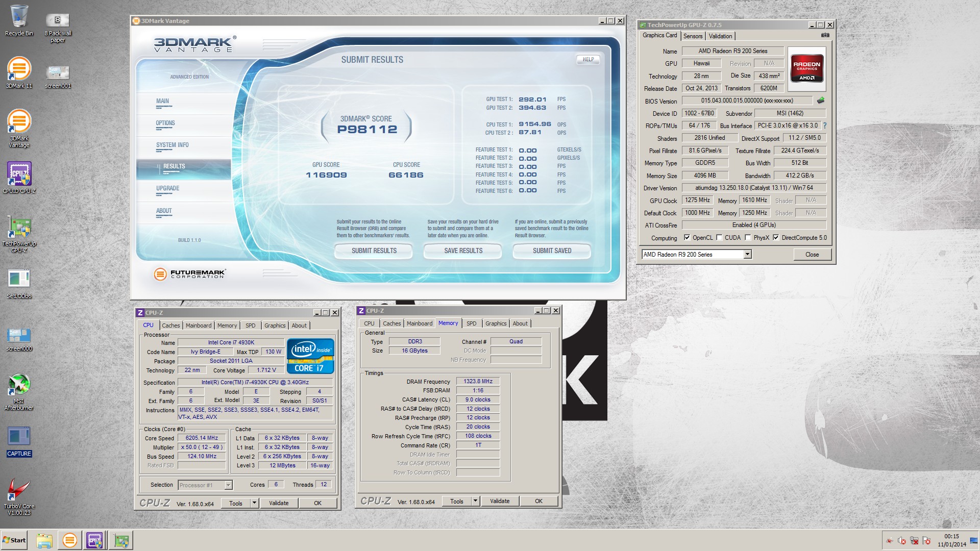Open Windows Explorer from the taskbar
The width and height of the screenshot is (980, 551).
pos(44,540)
